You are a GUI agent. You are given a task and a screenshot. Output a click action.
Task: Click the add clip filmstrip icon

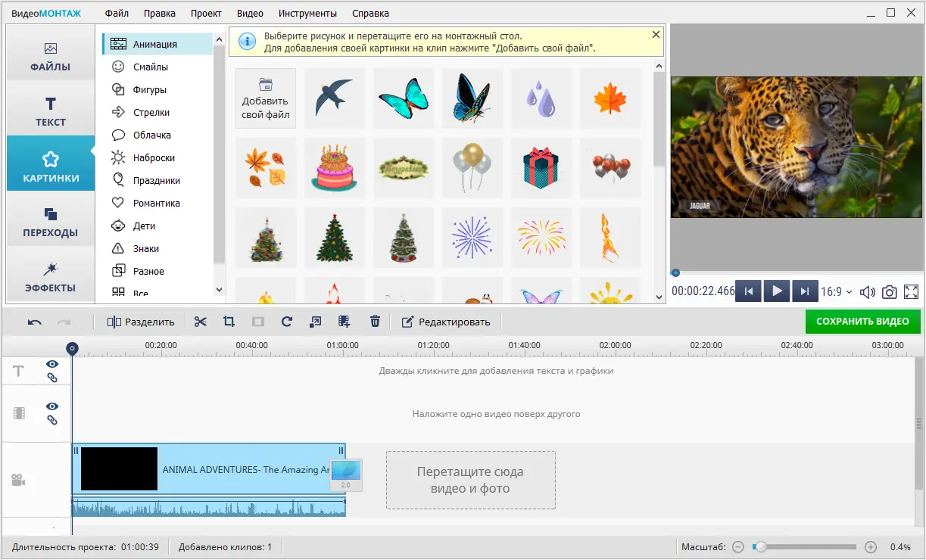(345, 322)
